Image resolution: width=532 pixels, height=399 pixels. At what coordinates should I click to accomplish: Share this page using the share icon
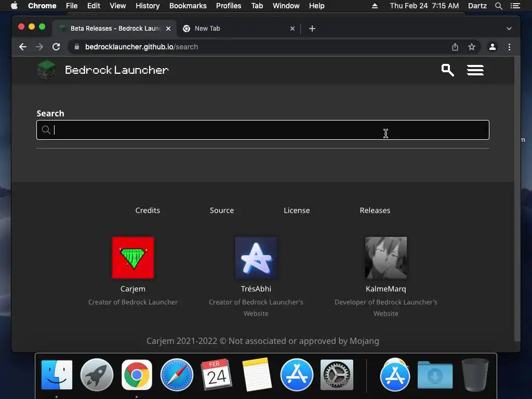click(455, 47)
